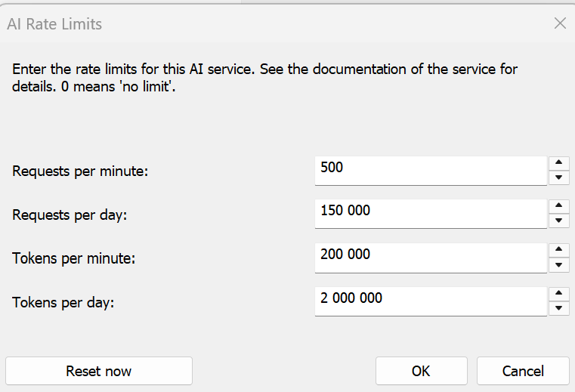Cancel the AI Rate Limits dialog

coord(523,371)
